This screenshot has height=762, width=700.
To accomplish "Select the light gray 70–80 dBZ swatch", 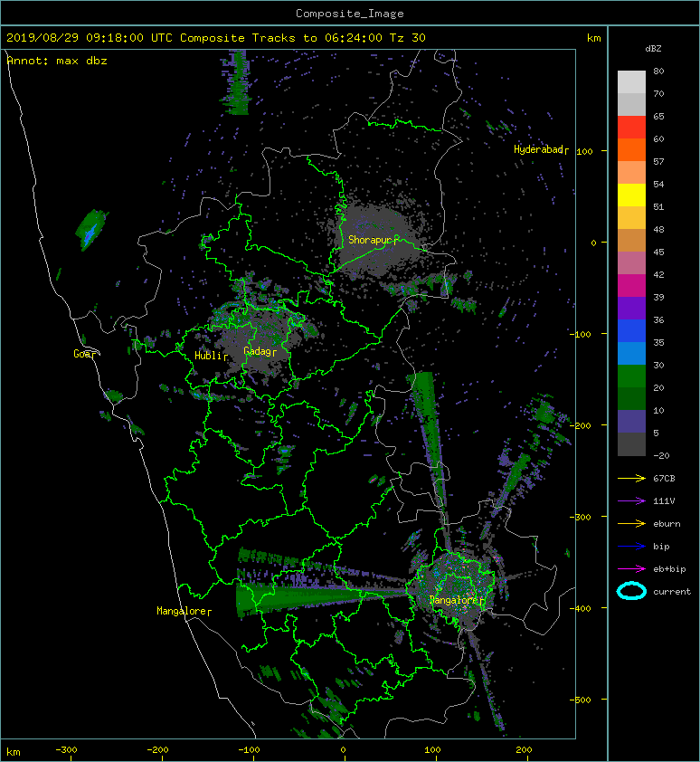I will (631, 82).
